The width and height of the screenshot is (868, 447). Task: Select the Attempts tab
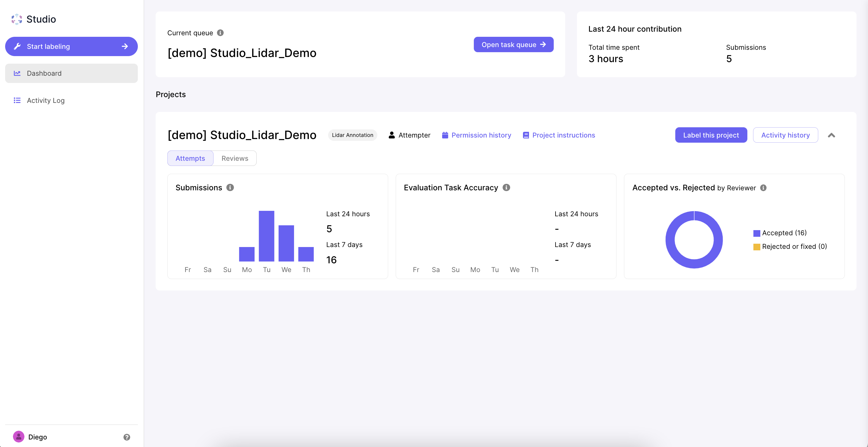pyautogui.click(x=190, y=158)
